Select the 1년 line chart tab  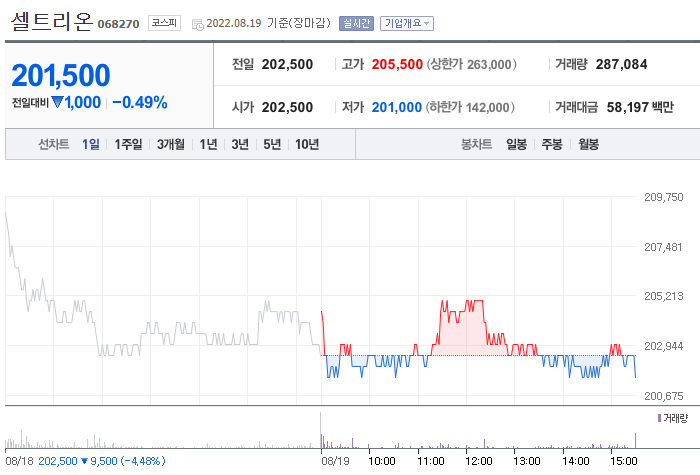[208, 144]
